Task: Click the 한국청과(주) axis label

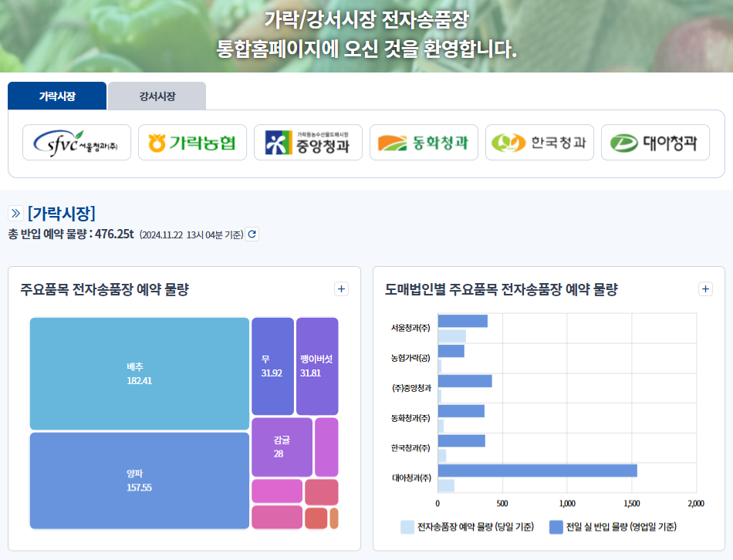Action: (x=410, y=448)
